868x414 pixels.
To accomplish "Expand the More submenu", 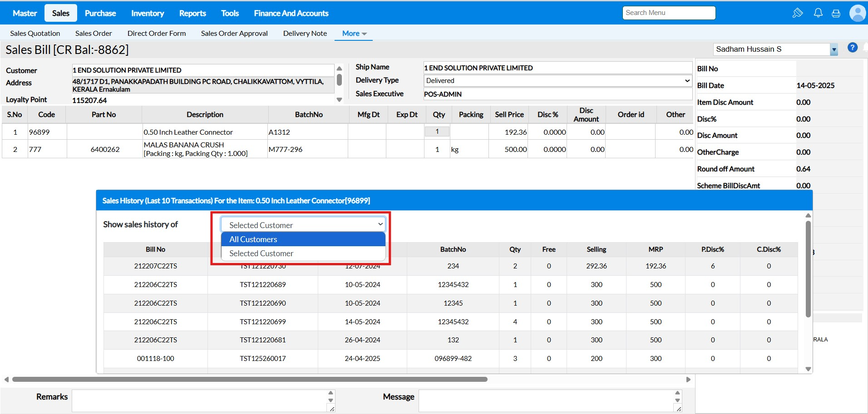I will point(354,34).
